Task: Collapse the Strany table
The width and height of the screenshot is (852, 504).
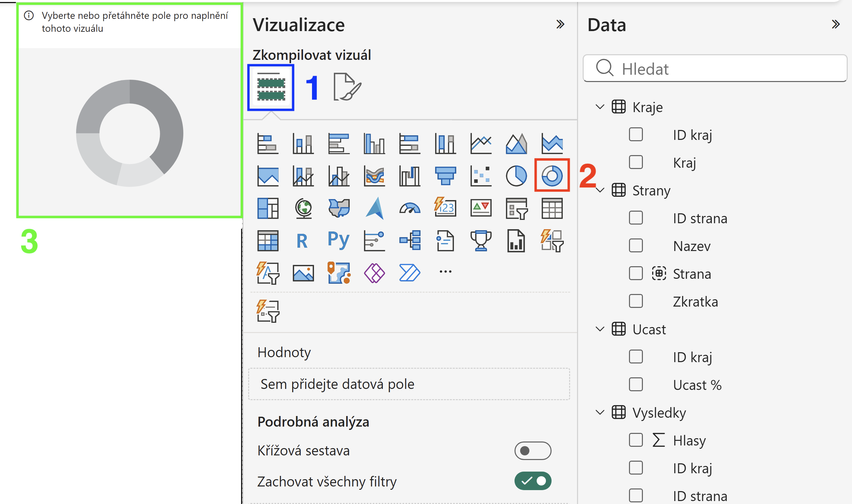Action: click(600, 190)
